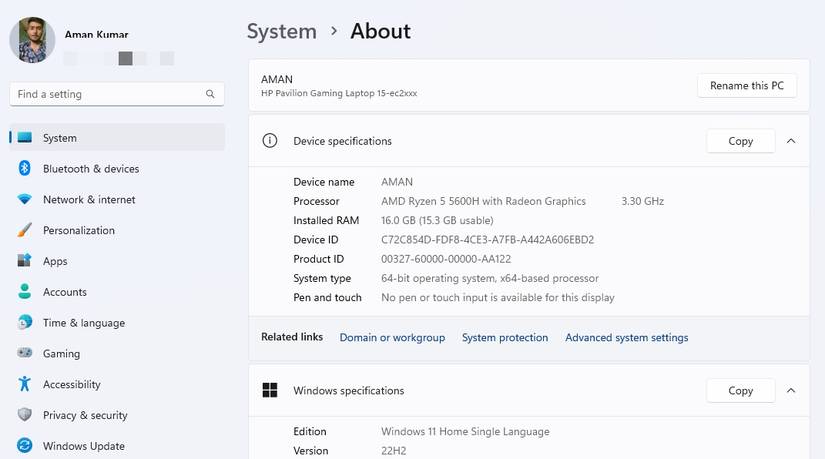Collapse the Device specifications section chevron
825x459 pixels.
[791, 141]
